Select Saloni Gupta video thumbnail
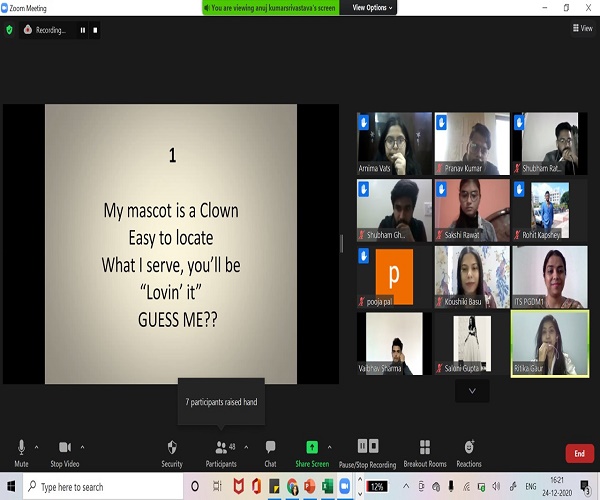Viewport: 600px width, 500px height. pyautogui.click(x=472, y=344)
